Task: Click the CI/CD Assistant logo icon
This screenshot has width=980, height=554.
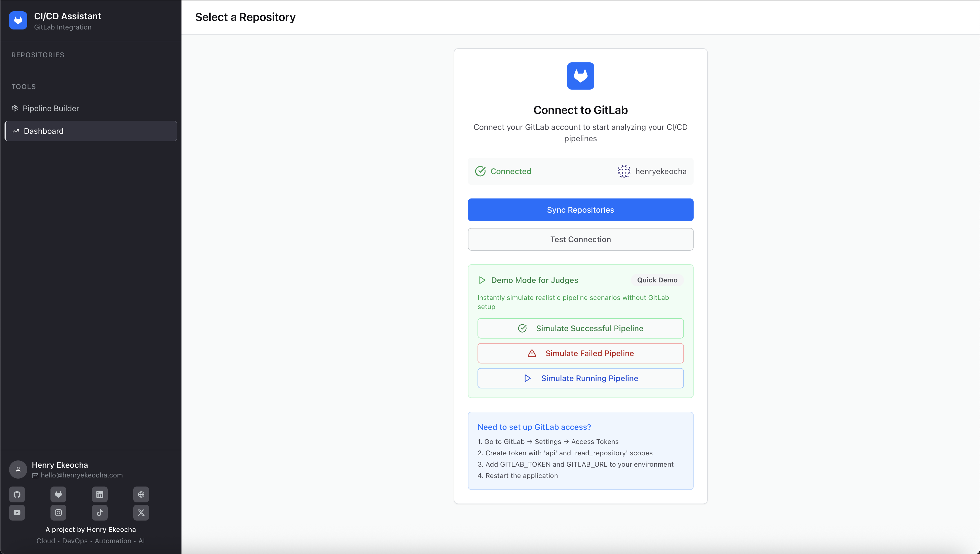Action: [x=18, y=20]
